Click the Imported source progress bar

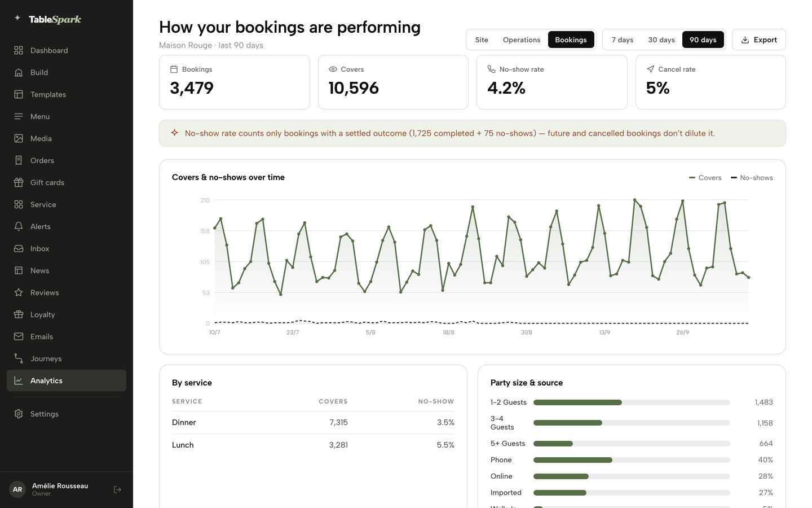632,493
